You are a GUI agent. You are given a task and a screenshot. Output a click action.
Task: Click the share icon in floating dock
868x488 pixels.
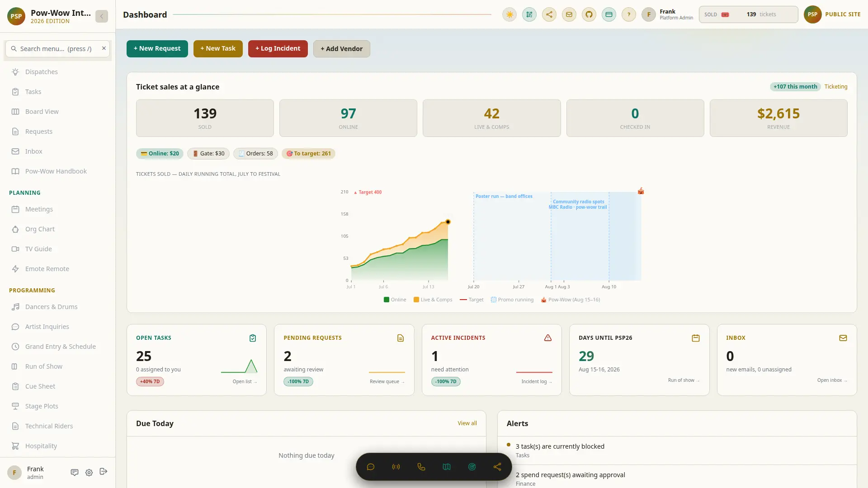[497, 467]
